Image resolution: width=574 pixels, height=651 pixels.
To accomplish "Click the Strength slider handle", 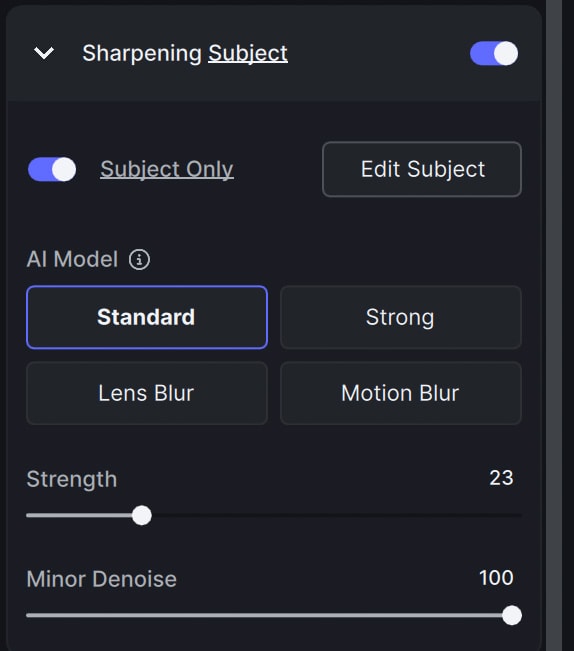I will point(142,515).
